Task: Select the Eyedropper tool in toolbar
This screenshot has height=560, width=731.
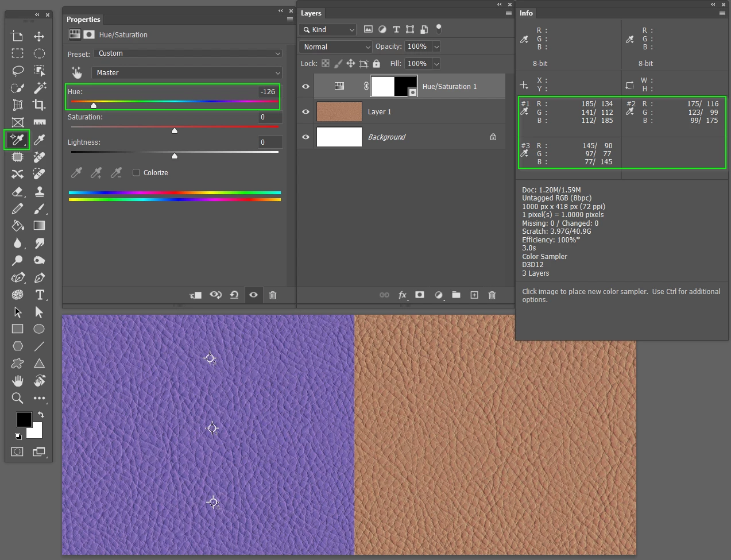Action: pyautogui.click(x=39, y=140)
